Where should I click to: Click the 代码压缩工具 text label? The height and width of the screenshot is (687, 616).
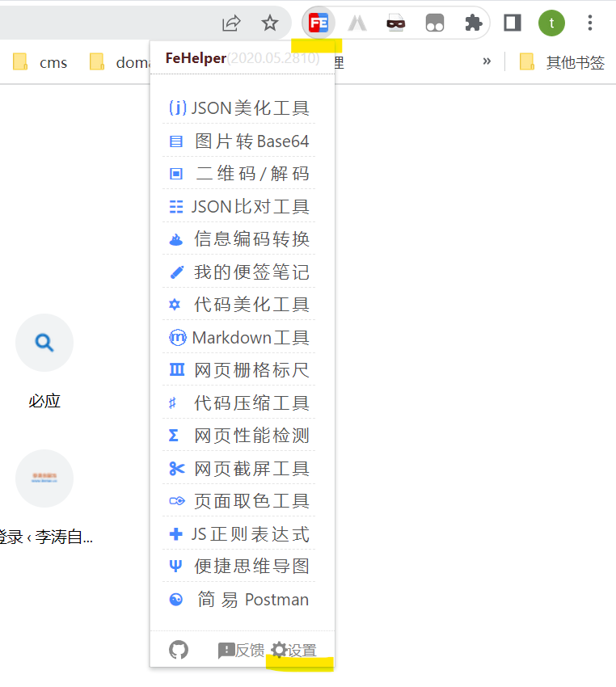point(252,403)
